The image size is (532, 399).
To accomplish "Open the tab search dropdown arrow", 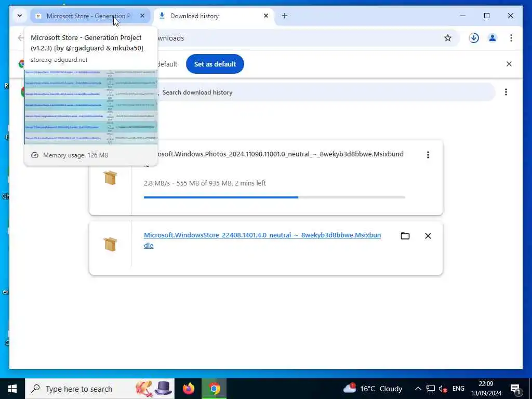I will click(x=20, y=16).
